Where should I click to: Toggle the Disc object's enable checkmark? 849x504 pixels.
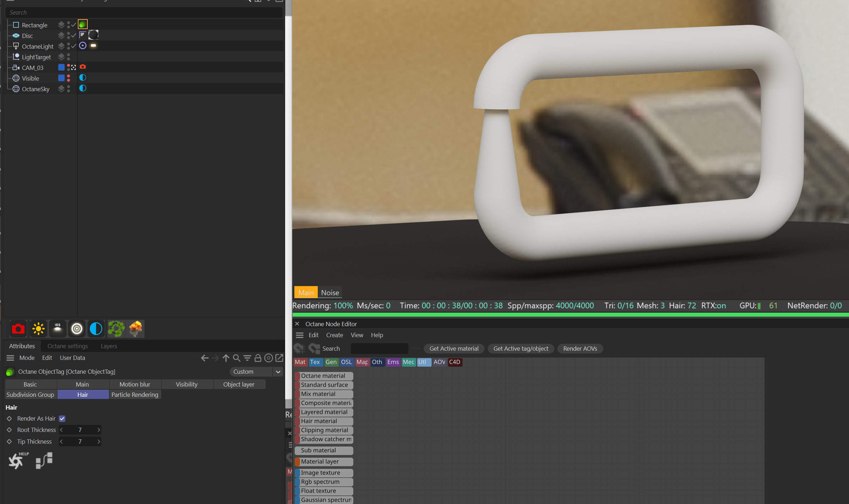click(x=74, y=35)
